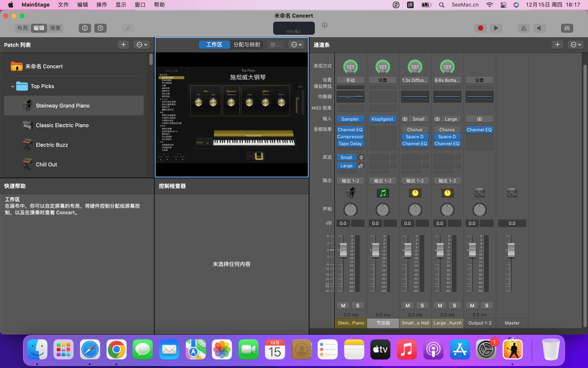Image resolution: width=588 pixels, height=368 pixels.
Task: Click the Small send slot
Action: 346,157
